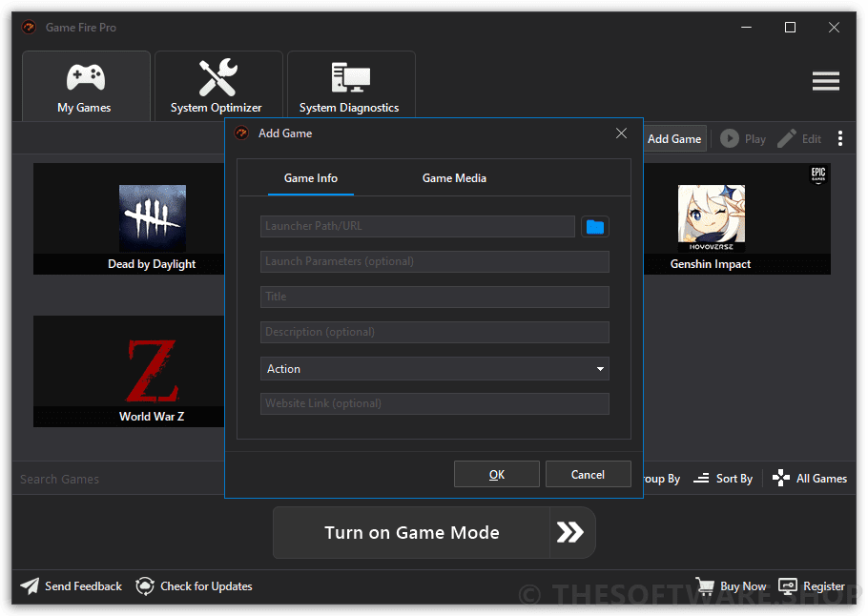The image size is (868, 616).
Task: Click Send Feedback link
Action: click(72, 586)
